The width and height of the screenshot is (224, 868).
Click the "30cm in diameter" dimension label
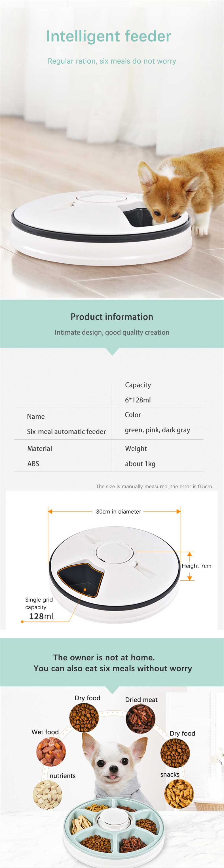coord(119,512)
